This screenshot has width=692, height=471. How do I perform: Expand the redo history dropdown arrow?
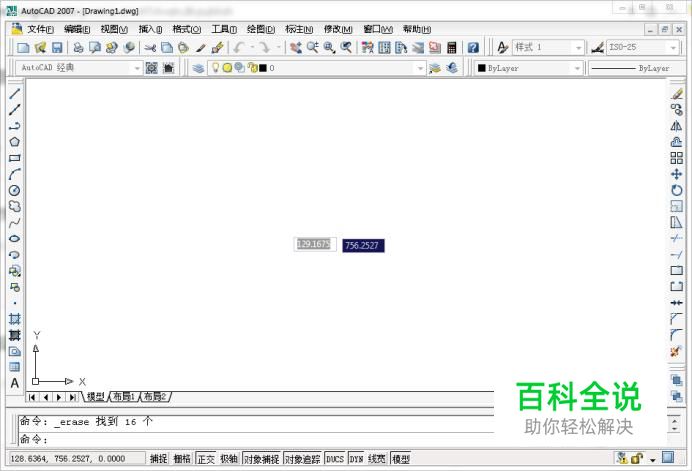[278, 47]
